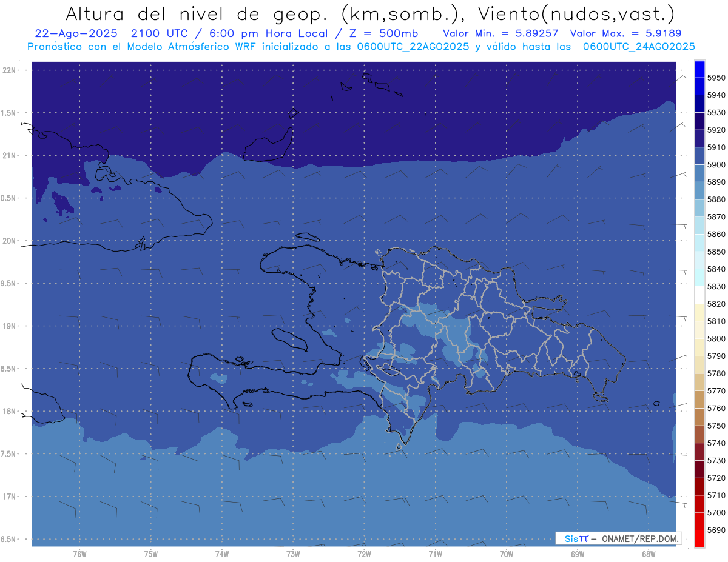The image size is (728, 562).
Task: Click the longitude label 69W
Action: click(578, 554)
